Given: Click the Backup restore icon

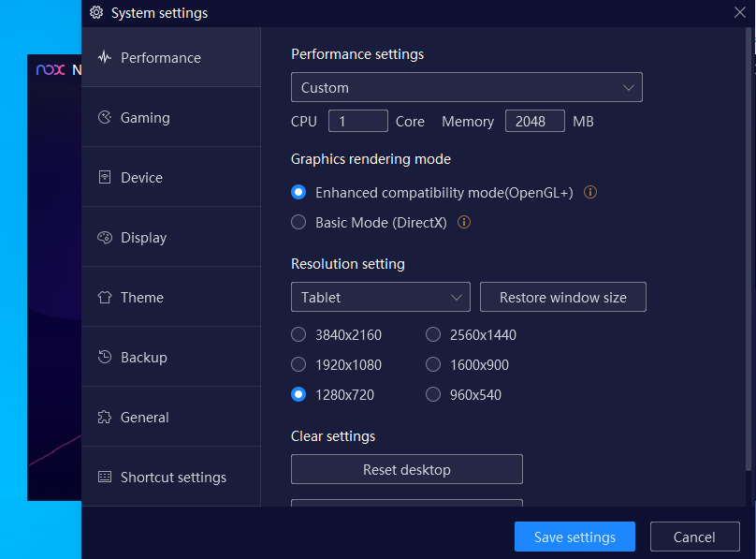Looking at the screenshot, I should (x=105, y=357).
